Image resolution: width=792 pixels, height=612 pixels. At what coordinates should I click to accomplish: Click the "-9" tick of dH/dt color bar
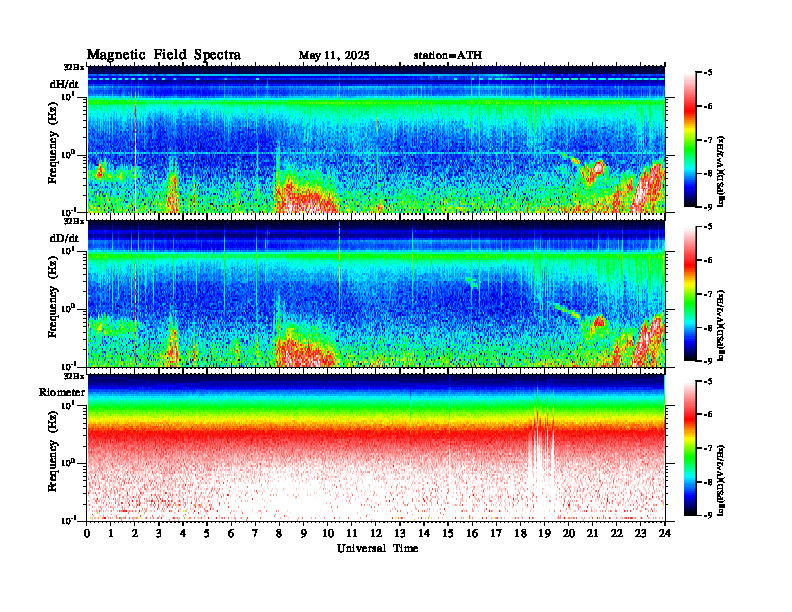click(708, 207)
